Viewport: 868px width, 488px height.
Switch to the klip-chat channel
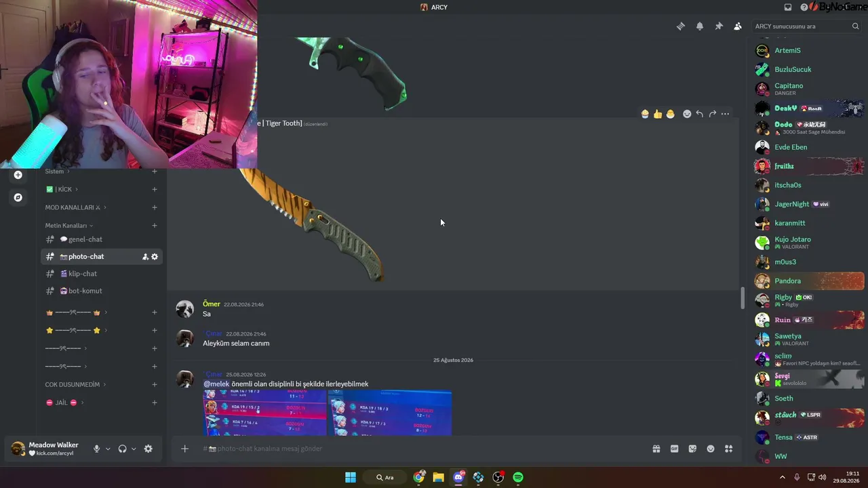(x=102, y=274)
